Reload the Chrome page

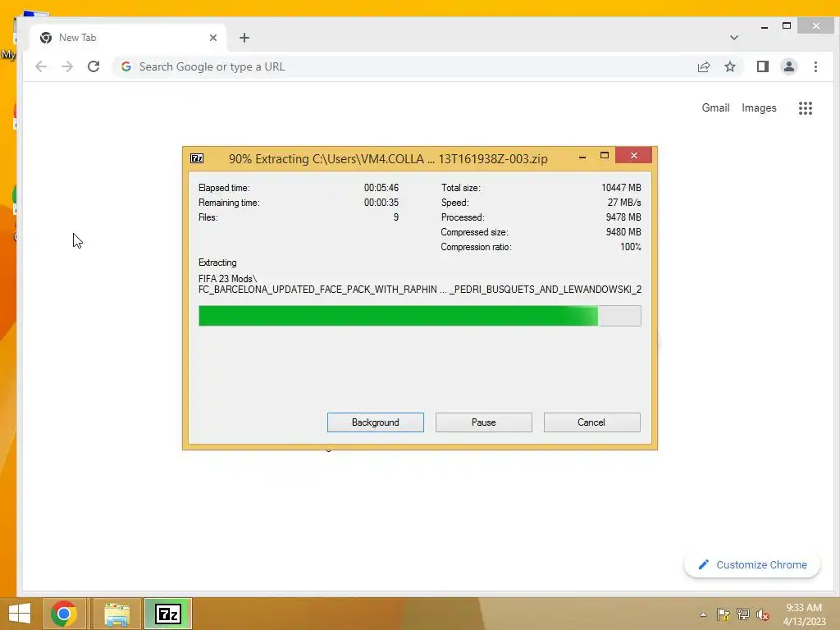click(94, 66)
